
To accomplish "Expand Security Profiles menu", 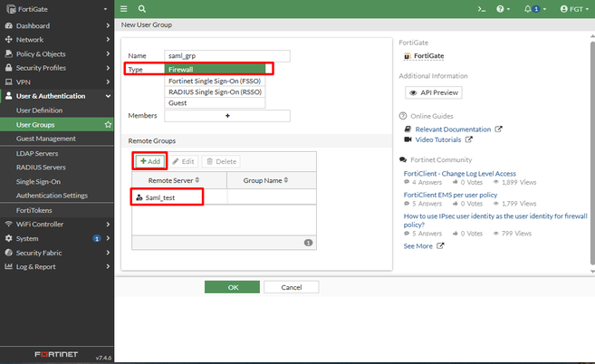I will [x=57, y=68].
